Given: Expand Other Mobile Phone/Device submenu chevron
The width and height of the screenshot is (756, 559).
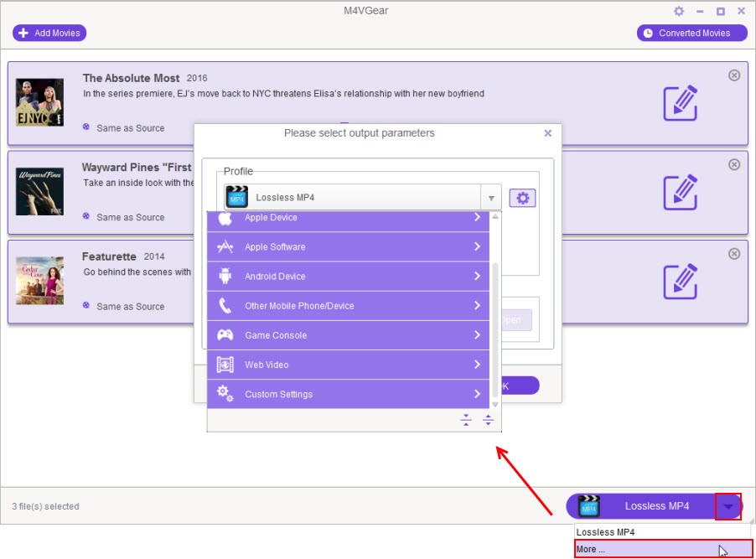Looking at the screenshot, I should (477, 305).
